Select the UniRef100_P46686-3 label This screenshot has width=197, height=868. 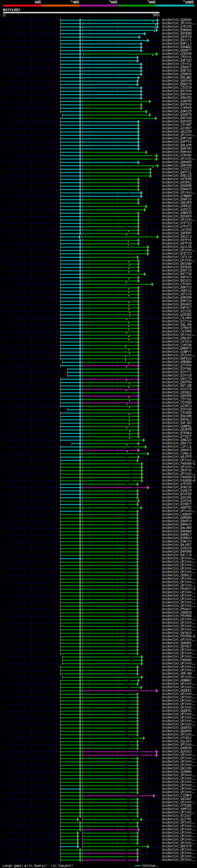coord(179,477)
